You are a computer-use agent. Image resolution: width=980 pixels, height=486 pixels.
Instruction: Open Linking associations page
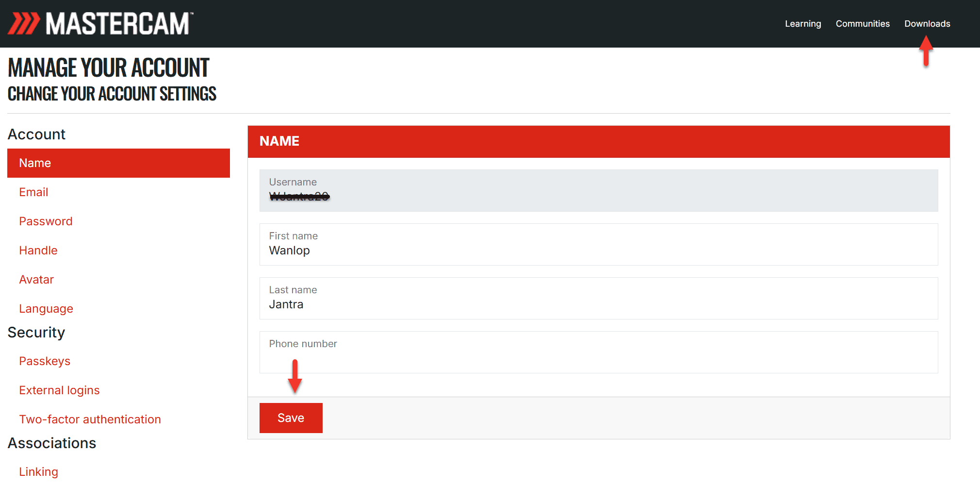point(38,472)
